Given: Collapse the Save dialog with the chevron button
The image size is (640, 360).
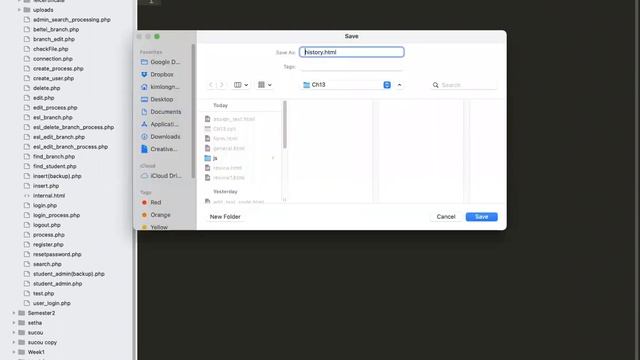Looking at the screenshot, I should (x=400, y=85).
